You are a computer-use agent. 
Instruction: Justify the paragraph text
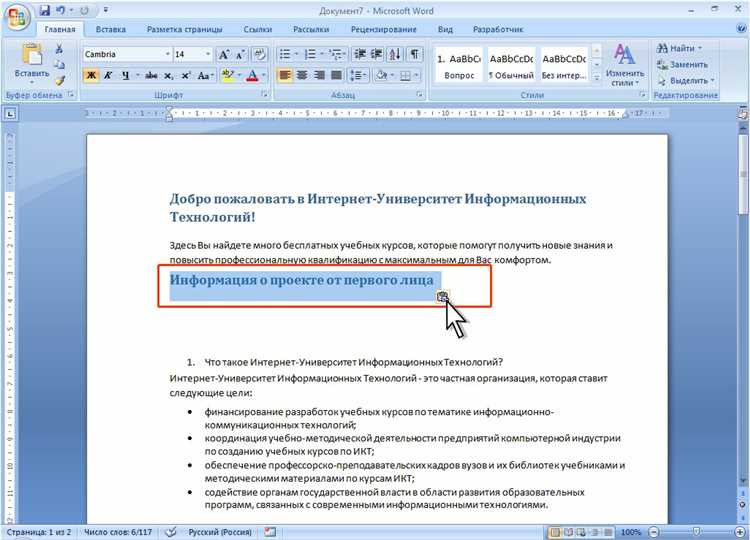pos(336,76)
